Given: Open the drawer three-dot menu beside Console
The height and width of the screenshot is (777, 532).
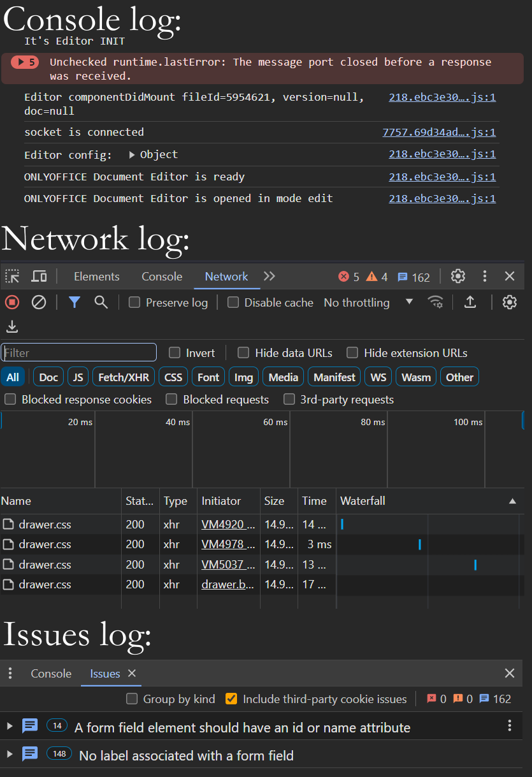Looking at the screenshot, I should (x=10, y=673).
